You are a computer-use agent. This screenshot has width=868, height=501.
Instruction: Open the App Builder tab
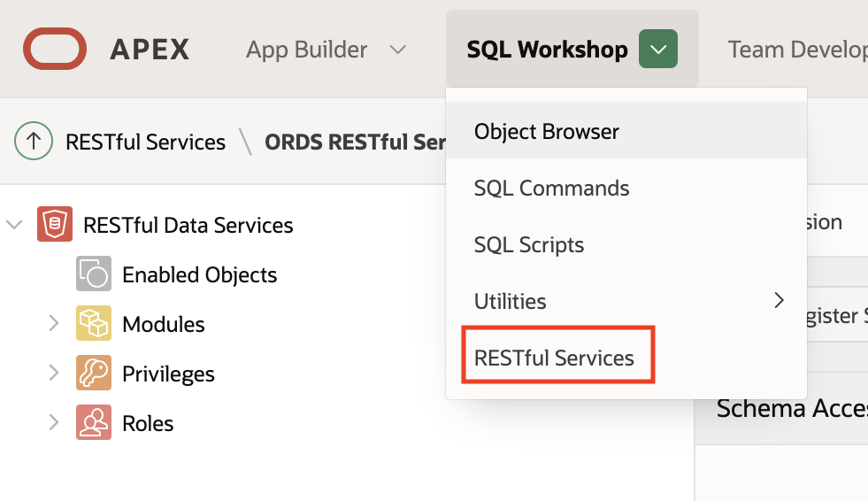(307, 50)
